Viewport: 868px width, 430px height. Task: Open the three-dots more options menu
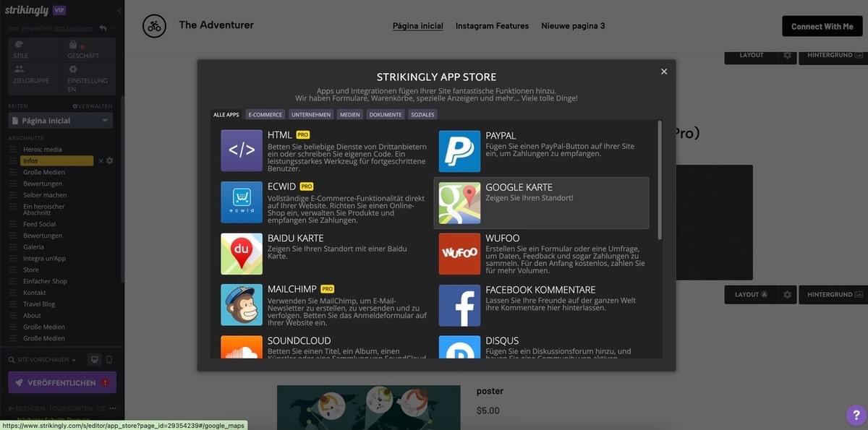coord(113,408)
